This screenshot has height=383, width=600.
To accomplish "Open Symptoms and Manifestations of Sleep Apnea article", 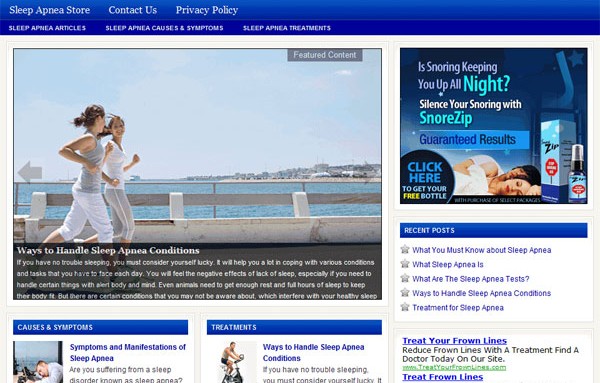I will click(x=127, y=352).
